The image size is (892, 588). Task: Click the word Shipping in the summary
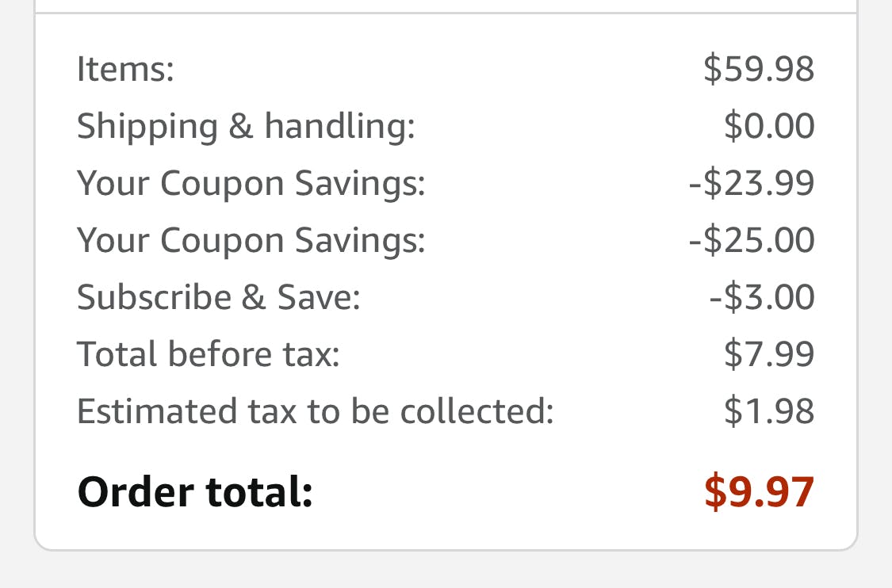coord(147,127)
